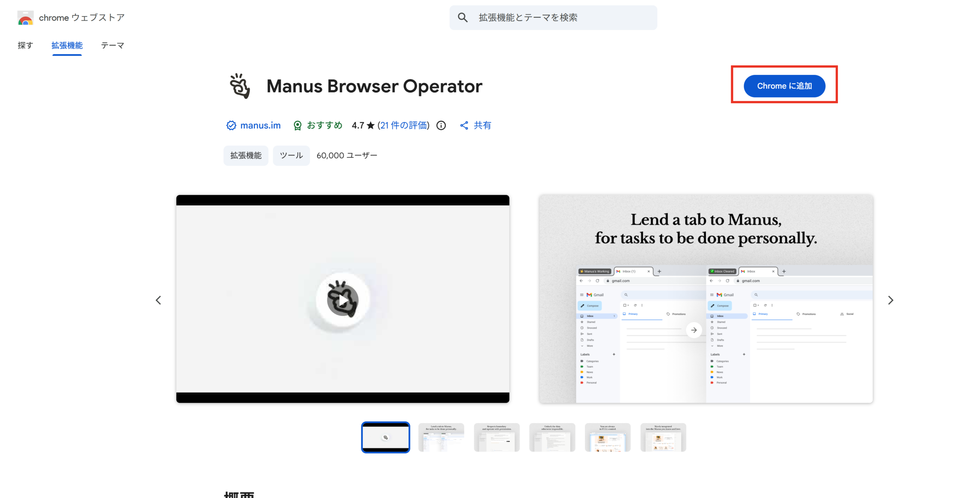Image resolution: width=980 pixels, height=498 pixels.
Task: Click the verified publisher badge icon
Action: tap(231, 125)
